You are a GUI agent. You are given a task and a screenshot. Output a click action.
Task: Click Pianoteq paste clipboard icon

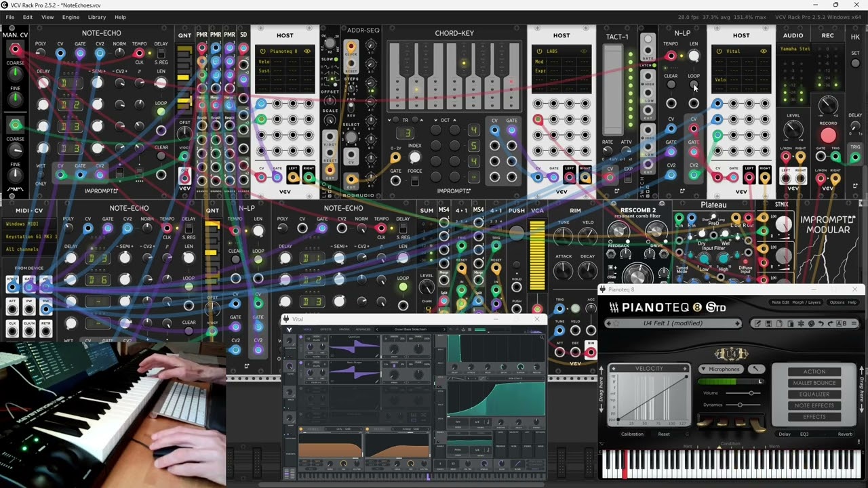791,323
